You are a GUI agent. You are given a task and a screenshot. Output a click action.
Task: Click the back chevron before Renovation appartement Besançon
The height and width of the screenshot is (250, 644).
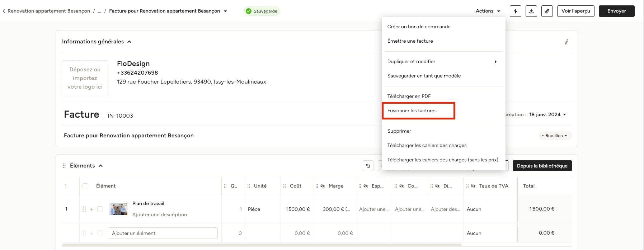point(4,11)
